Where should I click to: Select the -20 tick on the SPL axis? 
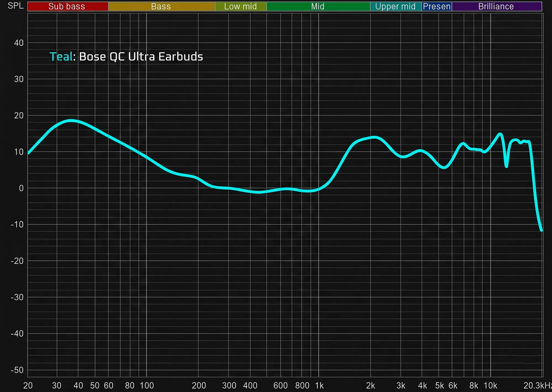pos(17,261)
